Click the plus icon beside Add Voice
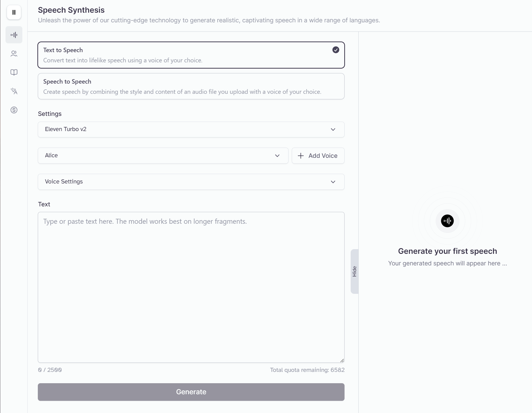The height and width of the screenshot is (413, 532). [301, 156]
